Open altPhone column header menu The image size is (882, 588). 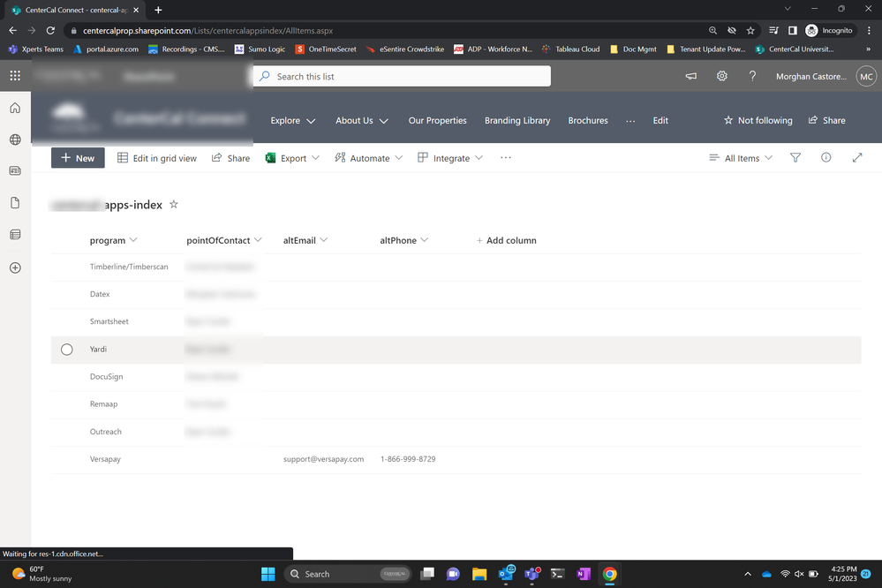point(403,240)
